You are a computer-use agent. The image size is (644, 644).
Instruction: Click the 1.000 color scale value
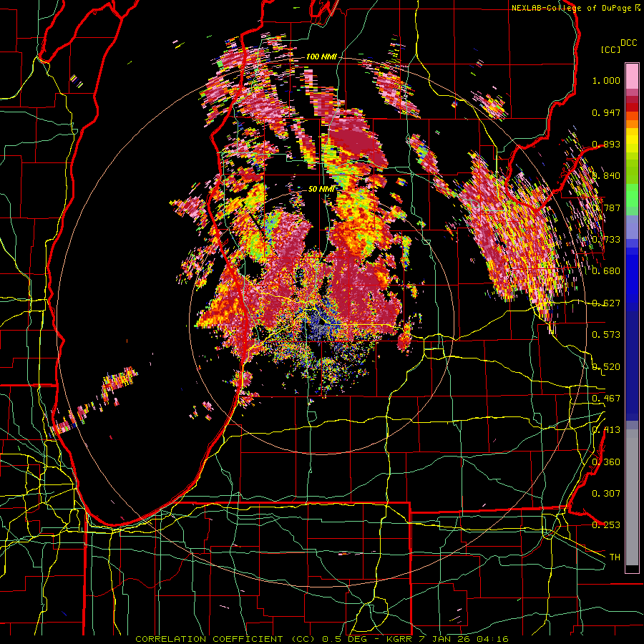tap(606, 80)
